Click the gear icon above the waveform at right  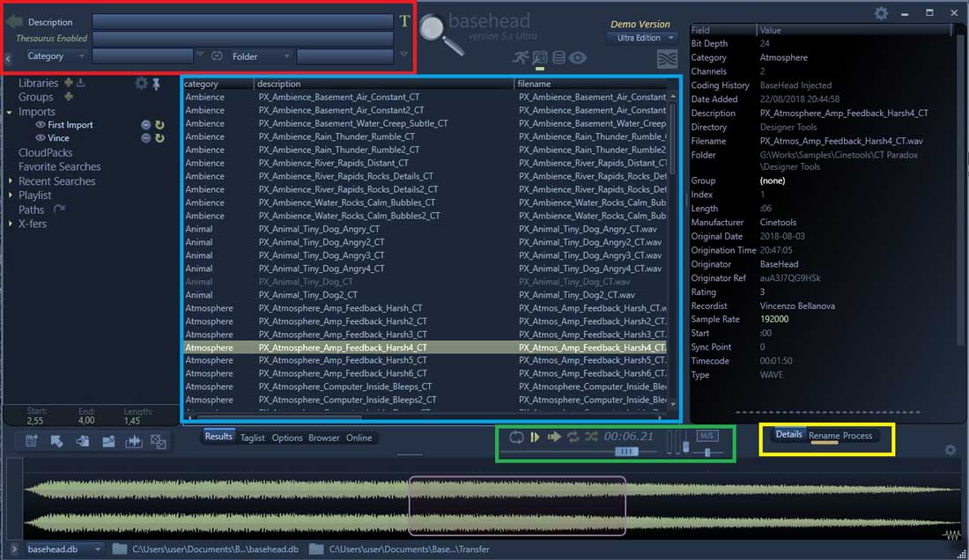pyautogui.click(x=951, y=451)
